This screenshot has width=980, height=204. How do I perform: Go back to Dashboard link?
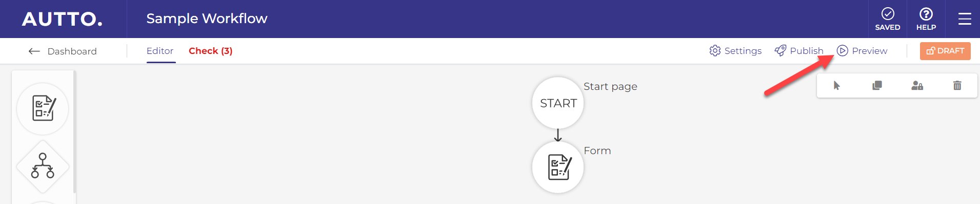click(x=63, y=51)
